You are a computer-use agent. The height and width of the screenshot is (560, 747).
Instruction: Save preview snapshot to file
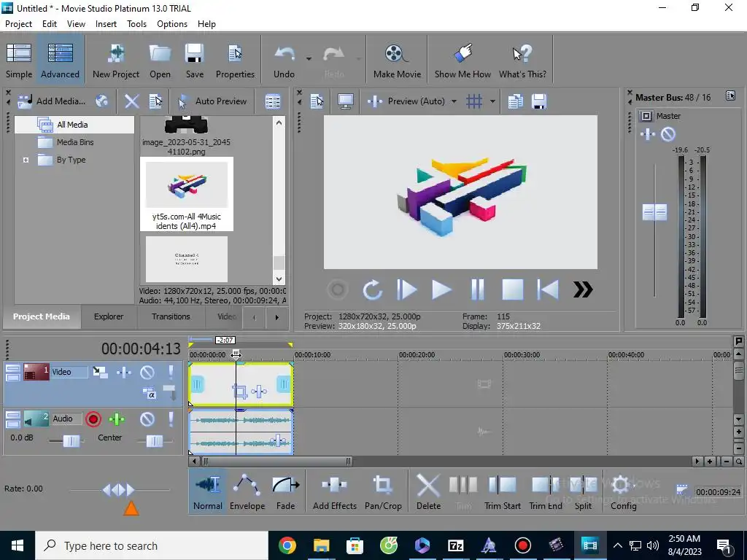point(539,101)
